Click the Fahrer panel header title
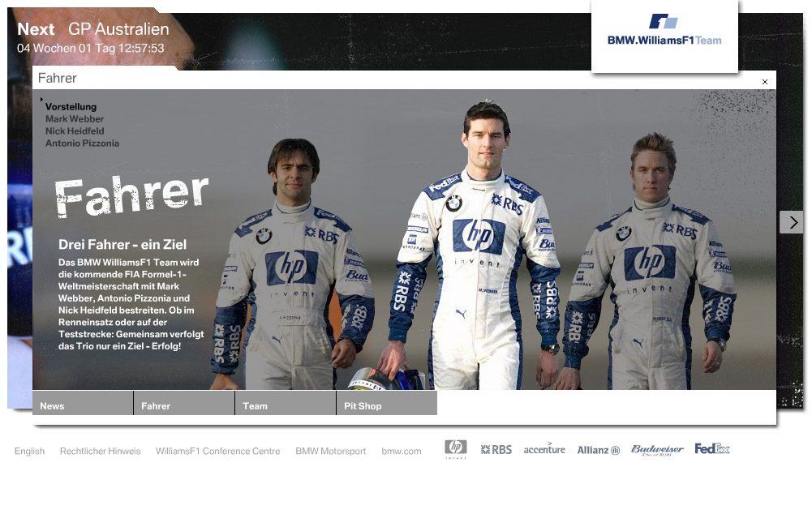Screen dimensions: 812x531 point(58,78)
